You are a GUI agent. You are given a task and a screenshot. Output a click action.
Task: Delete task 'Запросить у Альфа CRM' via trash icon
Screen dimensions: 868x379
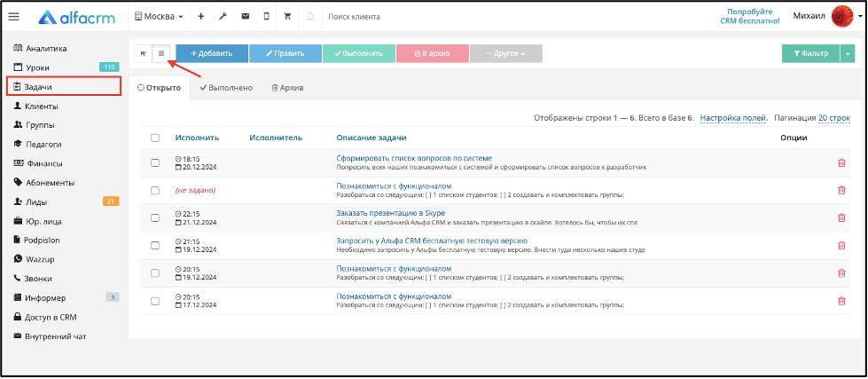coord(841,246)
